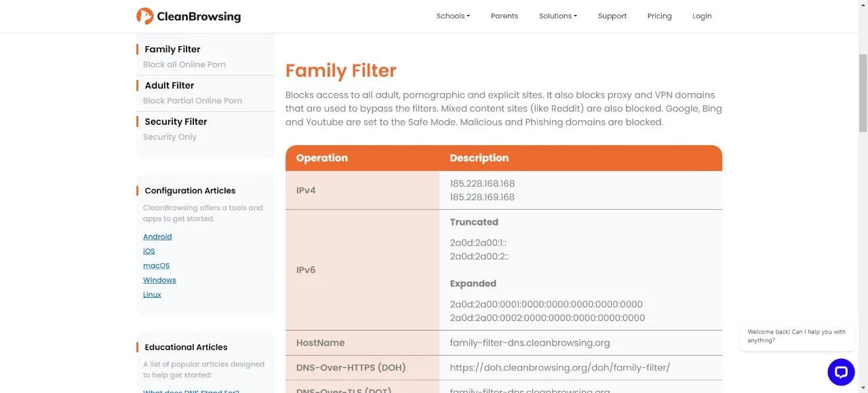Click the expanded IPv6 address containing 0002
868x393 pixels.
tap(547, 318)
